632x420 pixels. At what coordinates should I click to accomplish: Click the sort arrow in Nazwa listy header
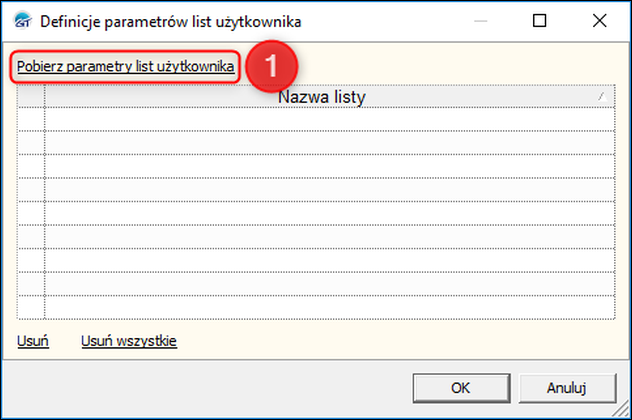tap(600, 96)
